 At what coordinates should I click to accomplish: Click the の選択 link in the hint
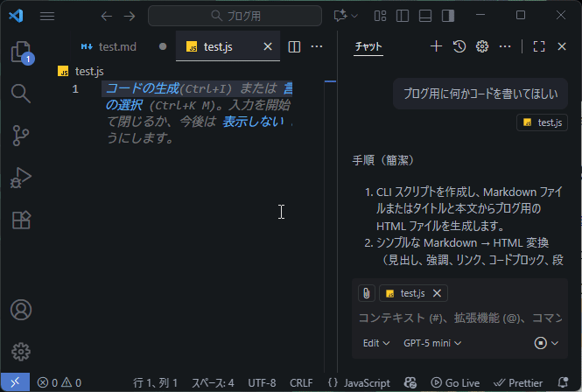pyautogui.click(x=124, y=105)
